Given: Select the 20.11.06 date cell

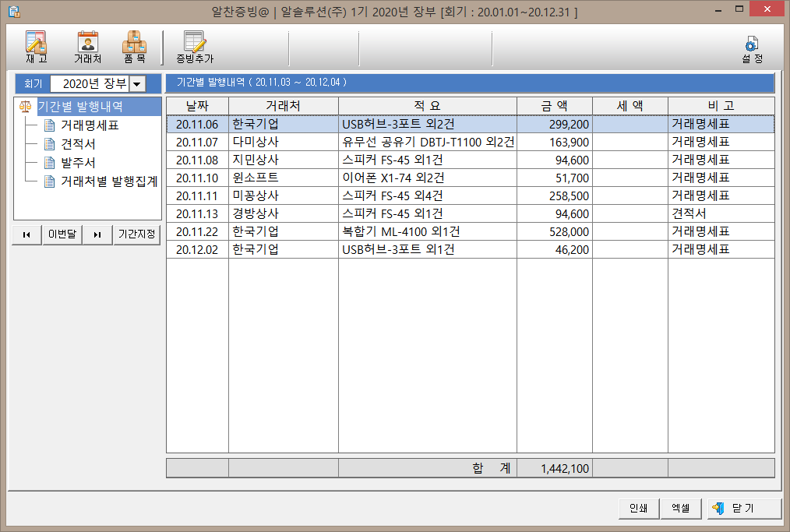Looking at the screenshot, I should (198, 124).
